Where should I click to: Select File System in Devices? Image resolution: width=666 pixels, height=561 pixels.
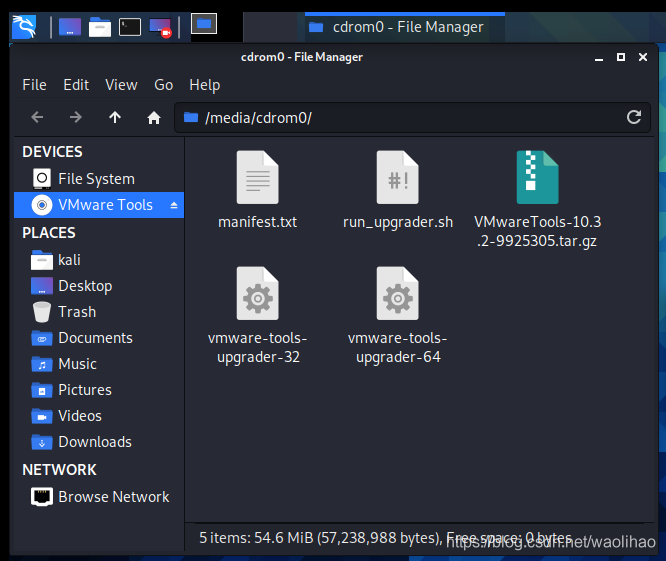click(99, 179)
